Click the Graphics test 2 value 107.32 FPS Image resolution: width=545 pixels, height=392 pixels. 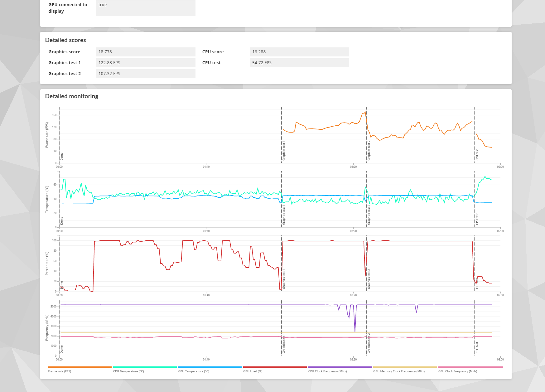(x=146, y=74)
